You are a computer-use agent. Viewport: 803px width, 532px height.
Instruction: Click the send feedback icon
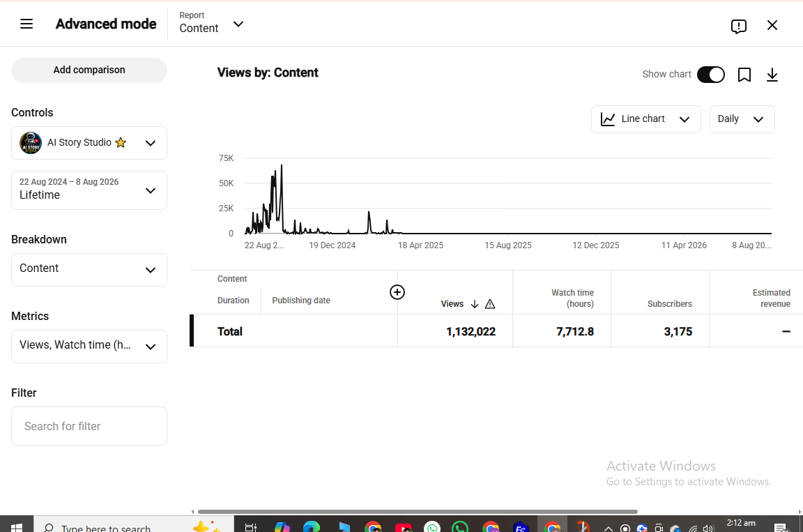738,26
